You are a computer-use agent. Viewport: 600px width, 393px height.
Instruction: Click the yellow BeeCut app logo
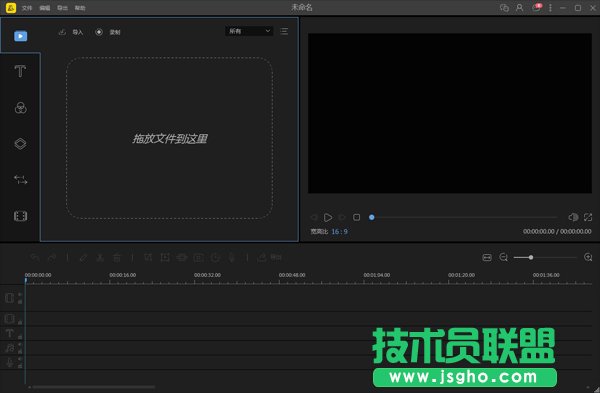click(11, 8)
